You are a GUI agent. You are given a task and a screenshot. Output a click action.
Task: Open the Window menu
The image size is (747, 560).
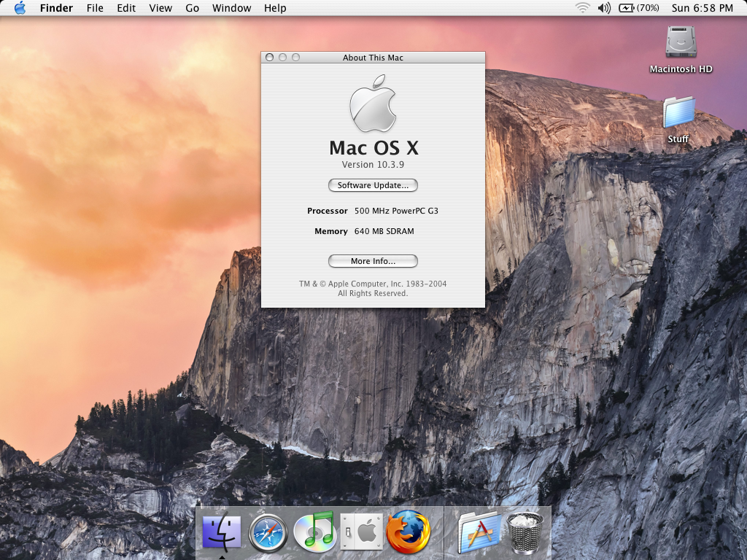click(x=231, y=8)
